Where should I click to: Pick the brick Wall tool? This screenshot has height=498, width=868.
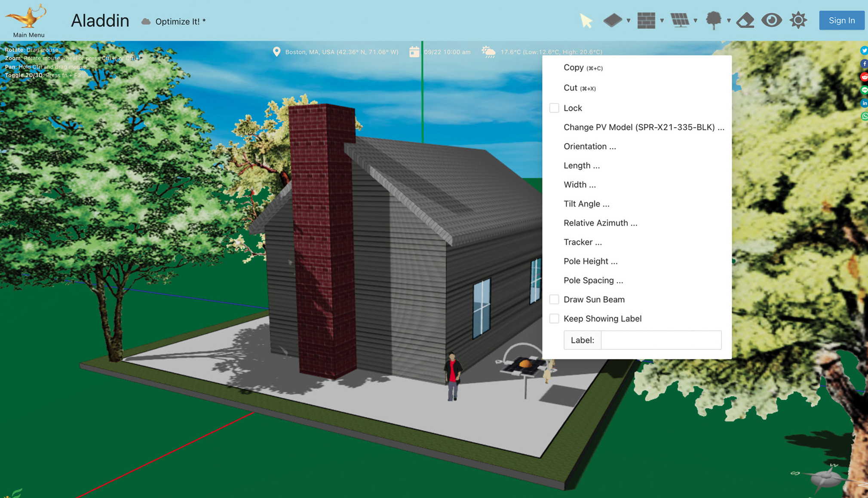click(646, 20)
